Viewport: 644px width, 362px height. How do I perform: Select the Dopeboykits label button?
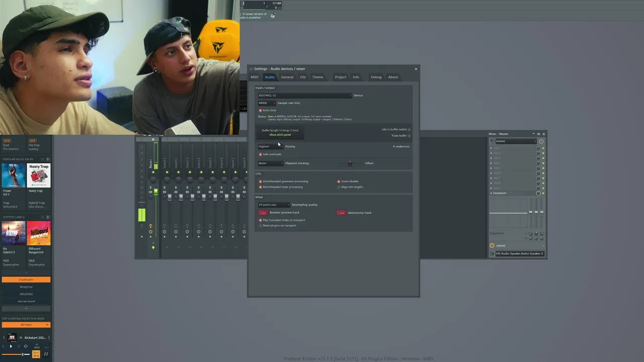click(x=26, y=280)
